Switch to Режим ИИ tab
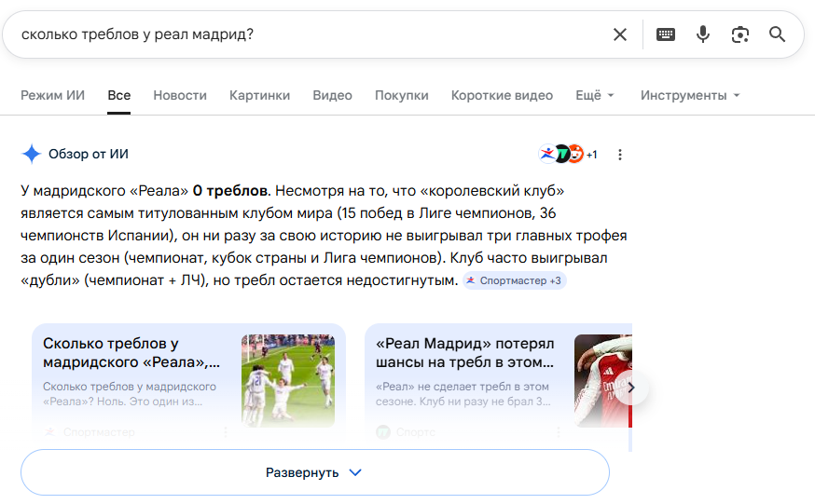Image resolution: width=815 pixels, height=504 pixels. [52, 96]
